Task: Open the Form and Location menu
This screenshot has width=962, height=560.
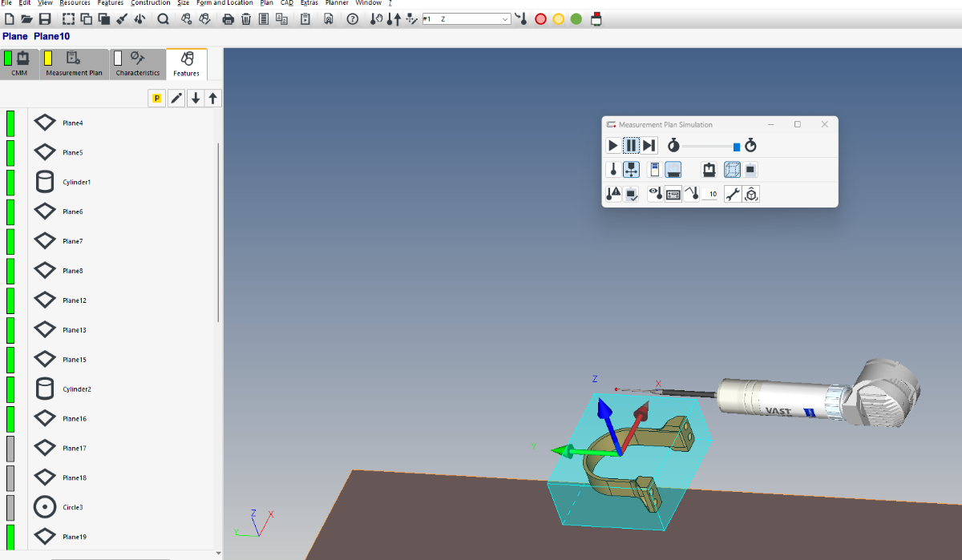Action: click(224, 3)
